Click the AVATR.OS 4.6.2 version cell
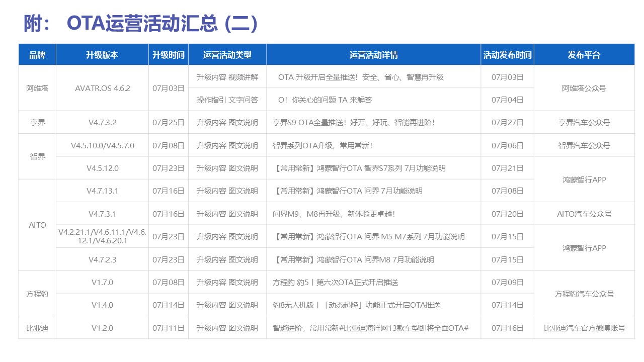The image size is (644, 362). coord(102,88)
